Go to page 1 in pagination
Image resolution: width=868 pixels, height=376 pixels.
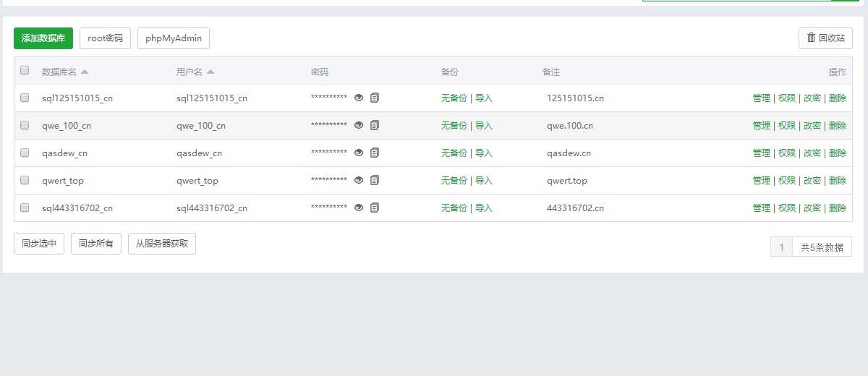(781, 247)
